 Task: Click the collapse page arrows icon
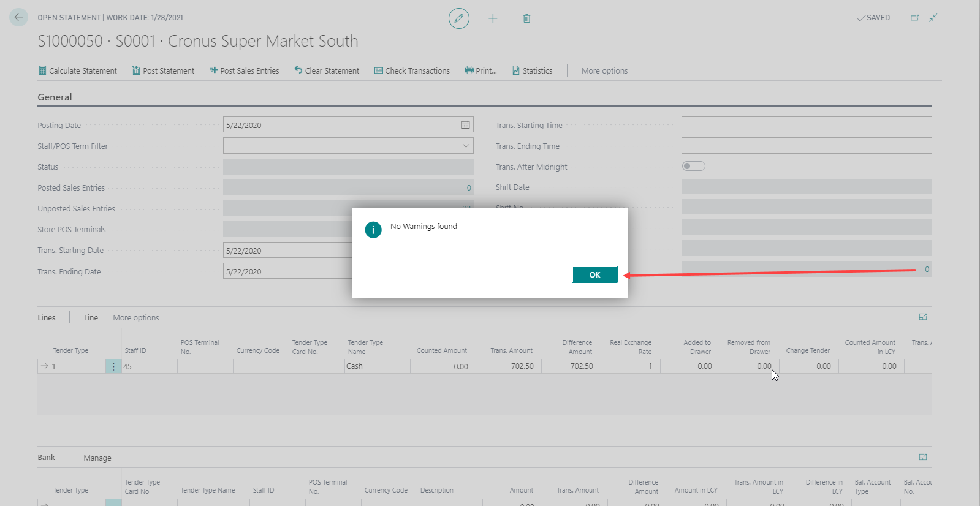pos(933,18)
